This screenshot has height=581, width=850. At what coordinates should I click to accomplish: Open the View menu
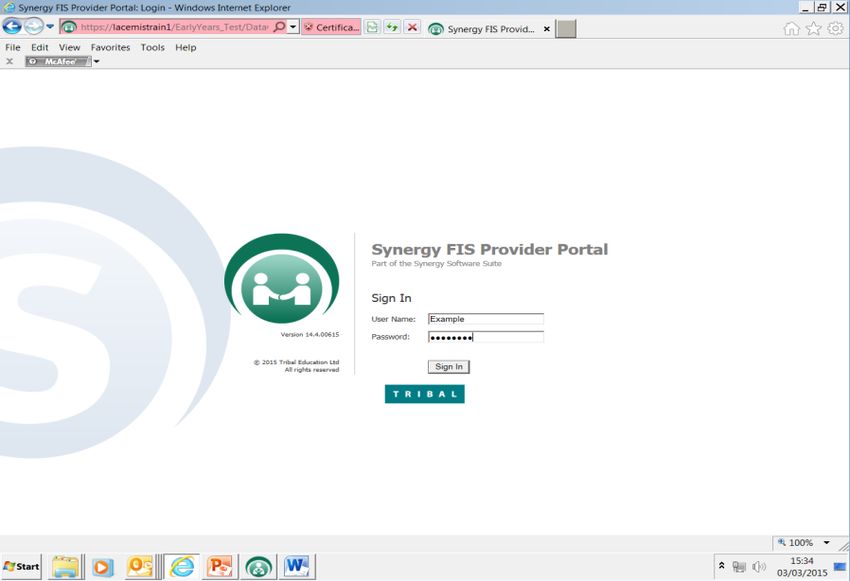pyautogui.click(x=69, y=47)
